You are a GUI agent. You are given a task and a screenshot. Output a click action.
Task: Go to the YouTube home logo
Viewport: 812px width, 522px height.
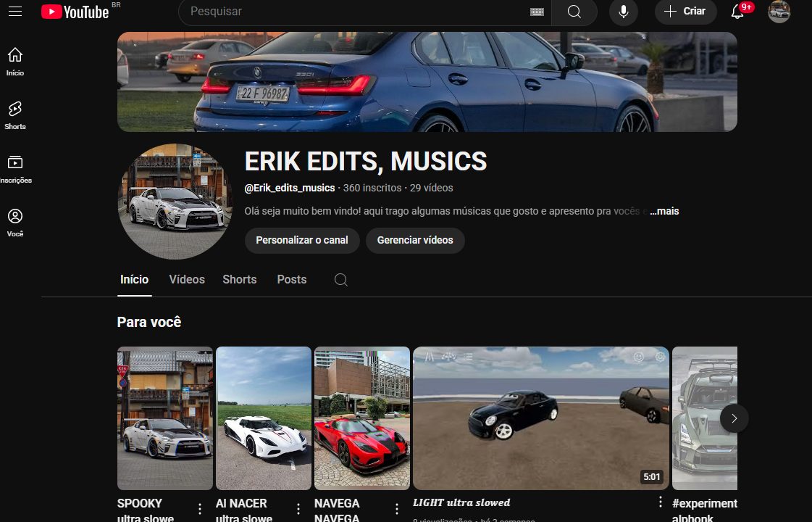(75, 12)
